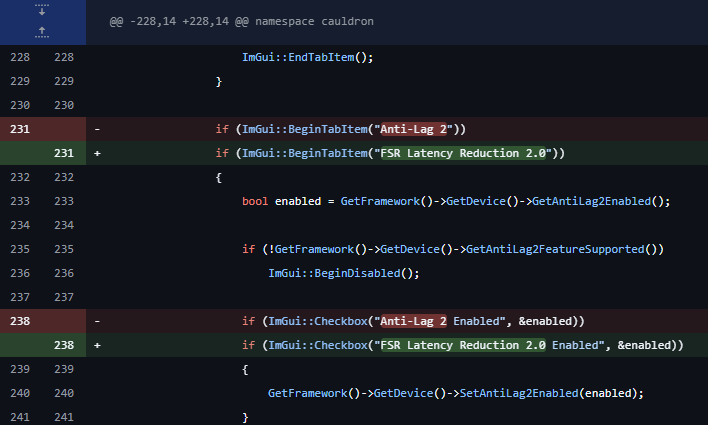
Task: Select new-side line number 229
Action: (64, 81)
